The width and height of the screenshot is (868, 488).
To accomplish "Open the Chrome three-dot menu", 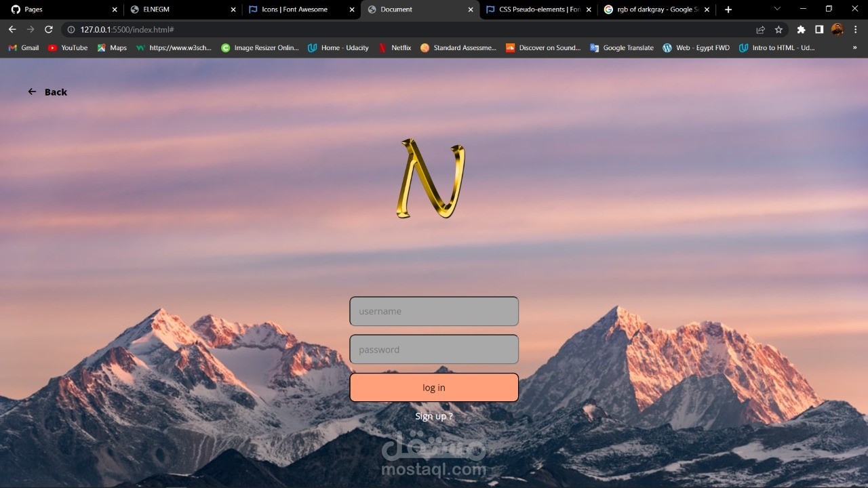I will [856, 30].
